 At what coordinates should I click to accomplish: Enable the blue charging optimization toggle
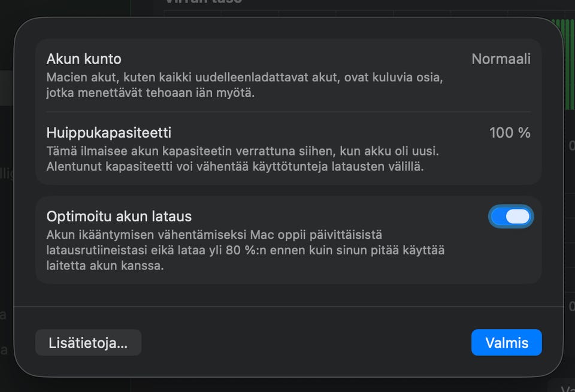click(510, 216)
